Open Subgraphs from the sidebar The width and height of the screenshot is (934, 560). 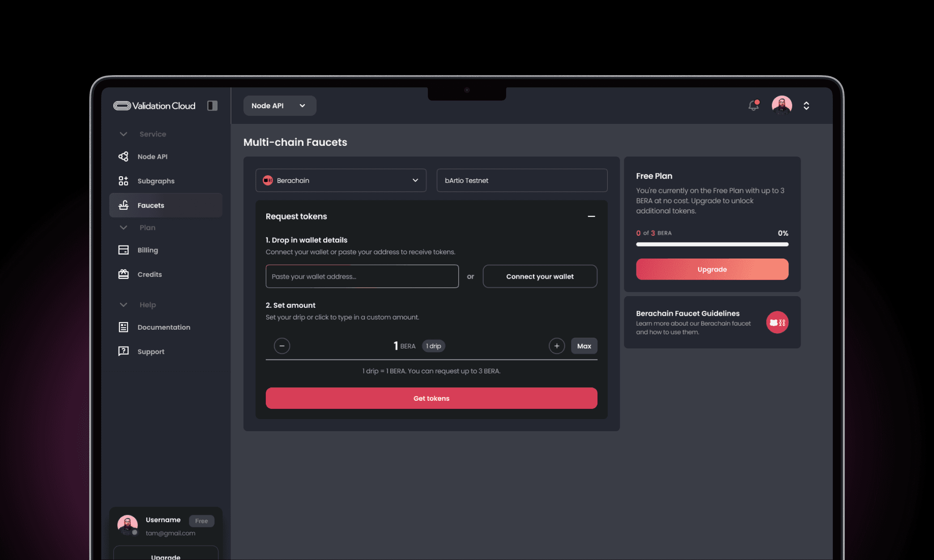pos(155,181)
